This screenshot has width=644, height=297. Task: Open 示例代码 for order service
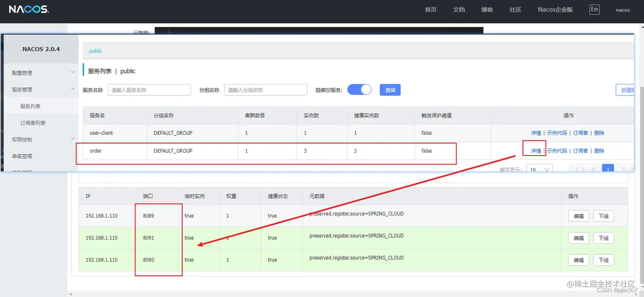557,151
